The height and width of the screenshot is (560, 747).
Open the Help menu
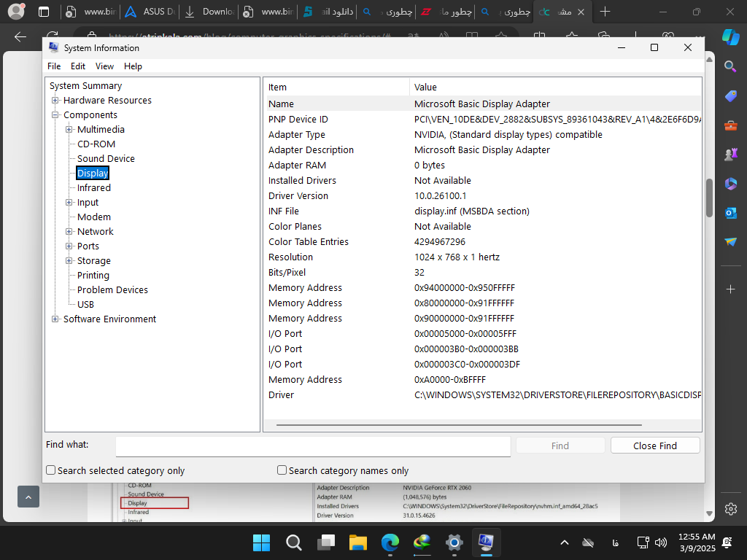click(x=133, y=66)
